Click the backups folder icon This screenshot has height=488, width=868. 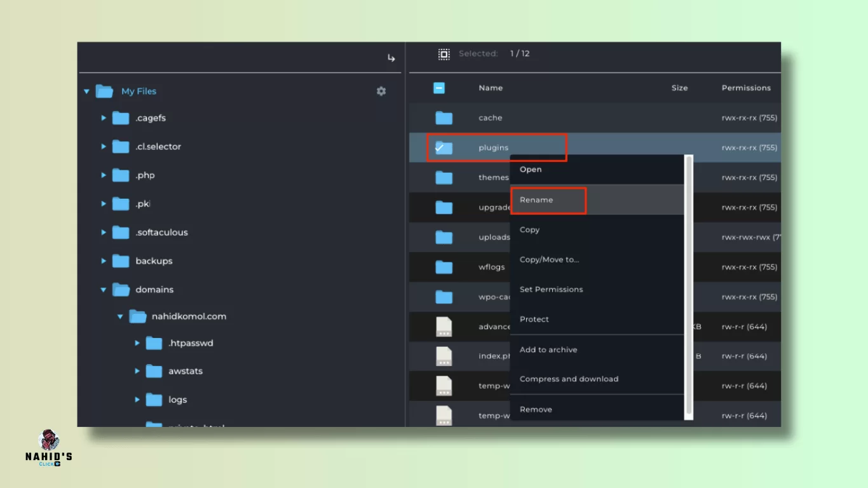(x=121, y=261)
